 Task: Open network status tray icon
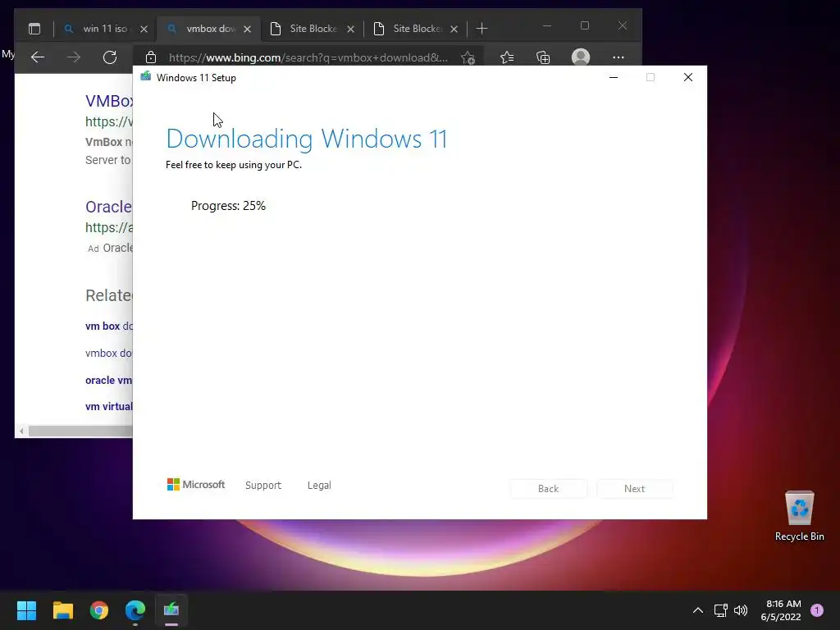[x=720, y=610]
